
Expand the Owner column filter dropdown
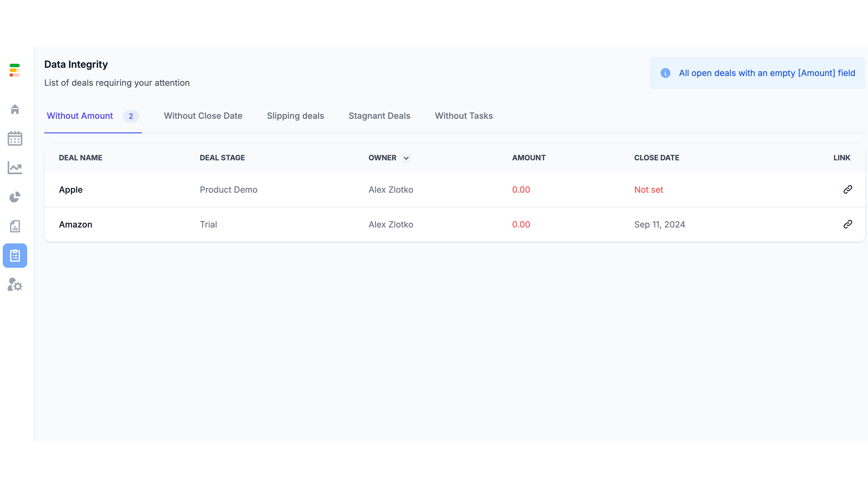pyautogui.click(x=406, y=158)
